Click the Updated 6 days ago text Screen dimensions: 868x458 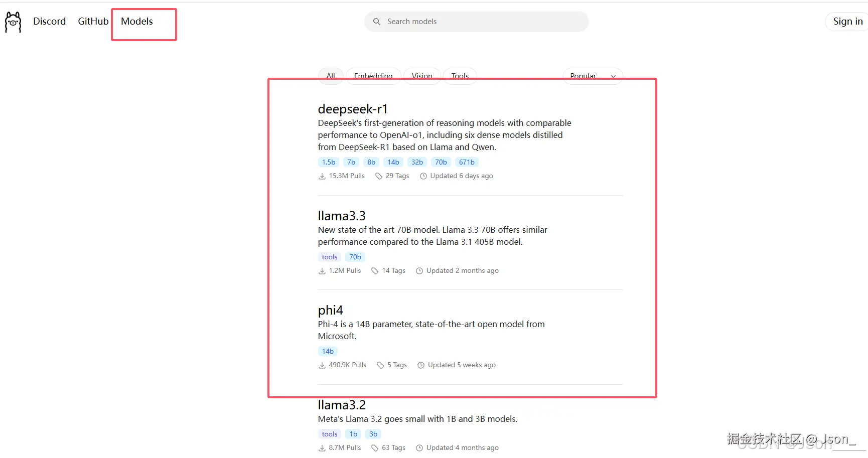(x=462, y=176)
